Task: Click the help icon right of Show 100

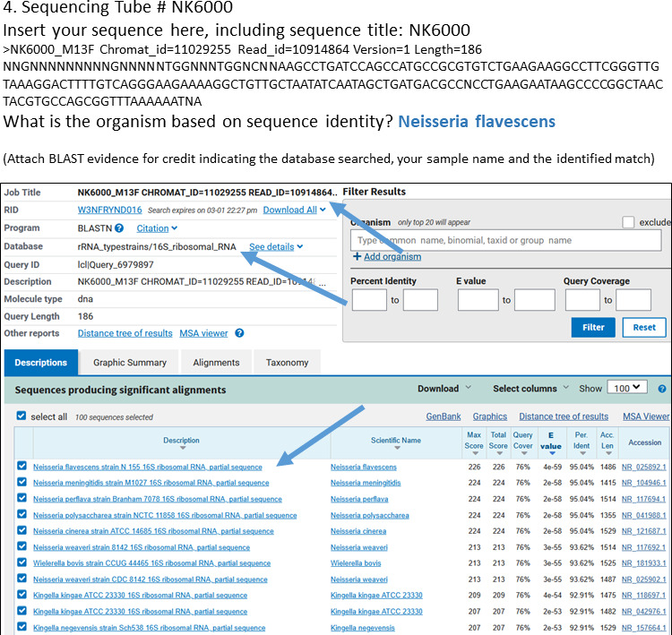Action: (662, 389)
